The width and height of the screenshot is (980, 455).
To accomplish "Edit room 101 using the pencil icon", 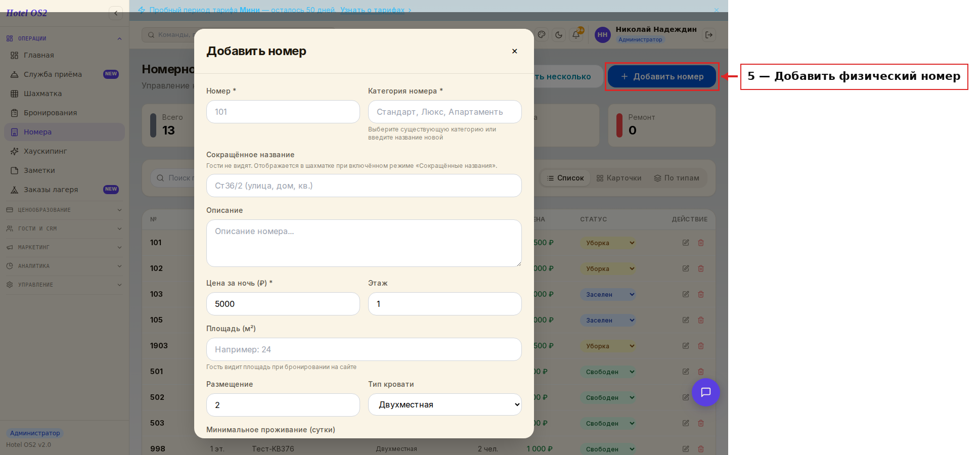I will tap(686, 243).
